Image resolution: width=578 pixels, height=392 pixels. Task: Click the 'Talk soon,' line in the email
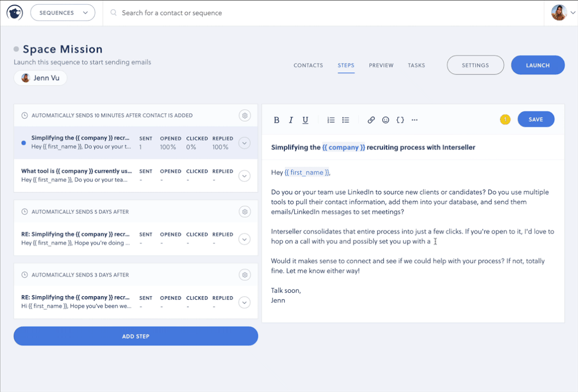click(286, 290)
